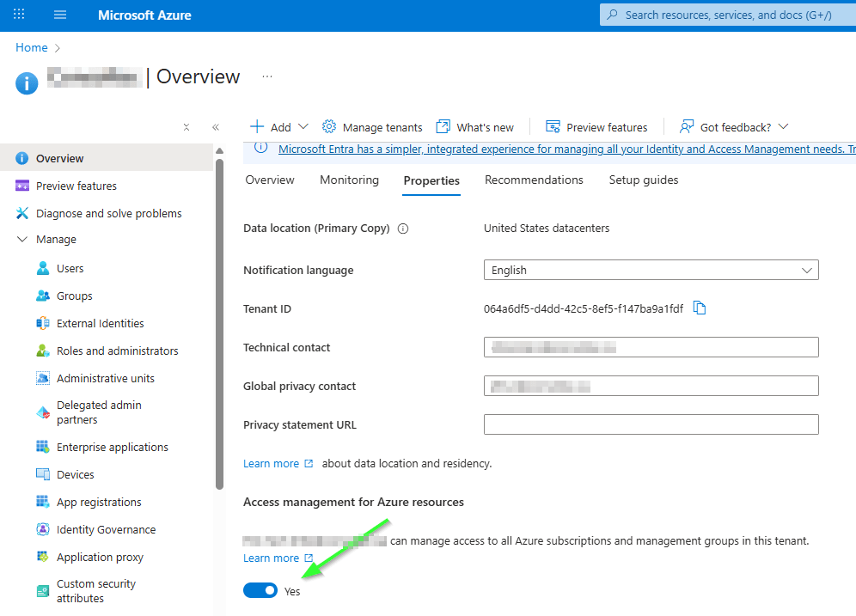Click the info icon in banner

pos(261,147)
